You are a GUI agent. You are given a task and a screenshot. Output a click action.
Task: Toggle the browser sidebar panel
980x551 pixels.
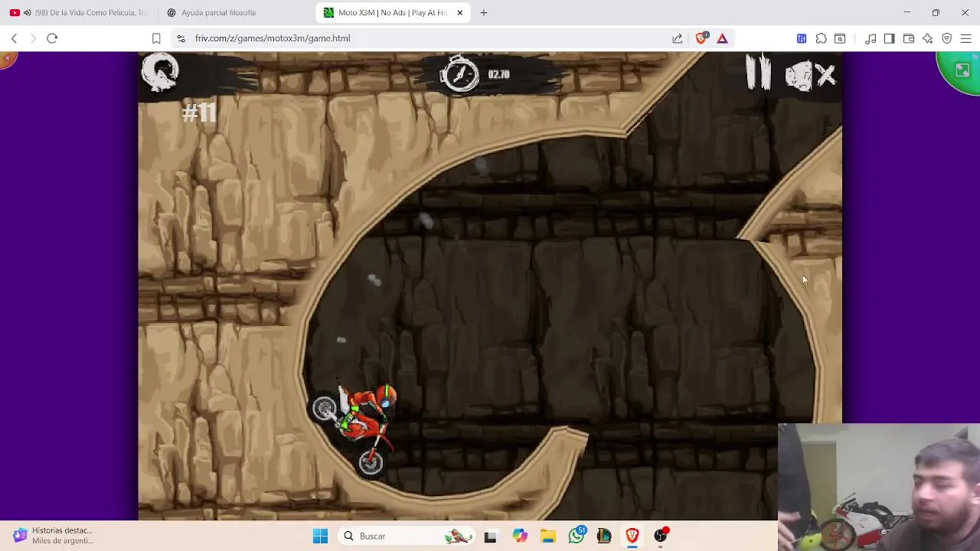(x=889, y=38)
